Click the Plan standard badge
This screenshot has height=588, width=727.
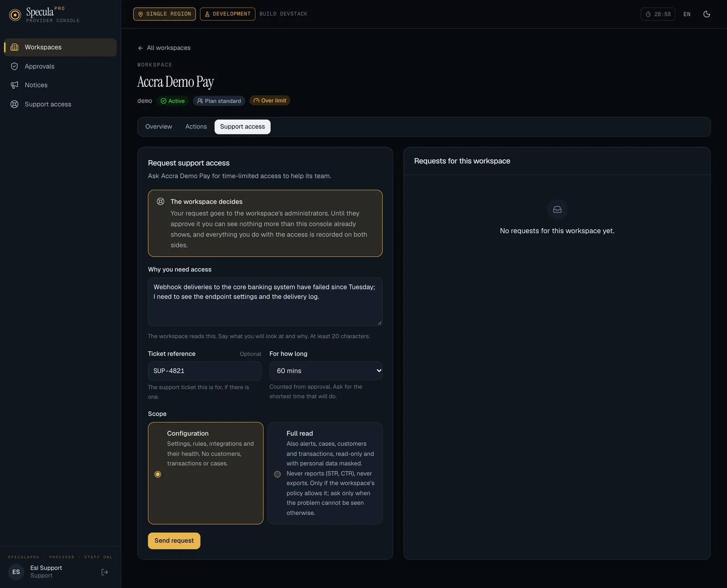point(219,101)
